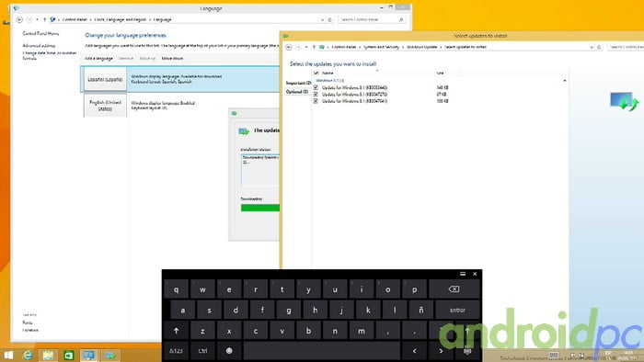The height and width of the screenshot is (362, 644).
Task: Select the Optional updates tab
Action: (297, 92)
